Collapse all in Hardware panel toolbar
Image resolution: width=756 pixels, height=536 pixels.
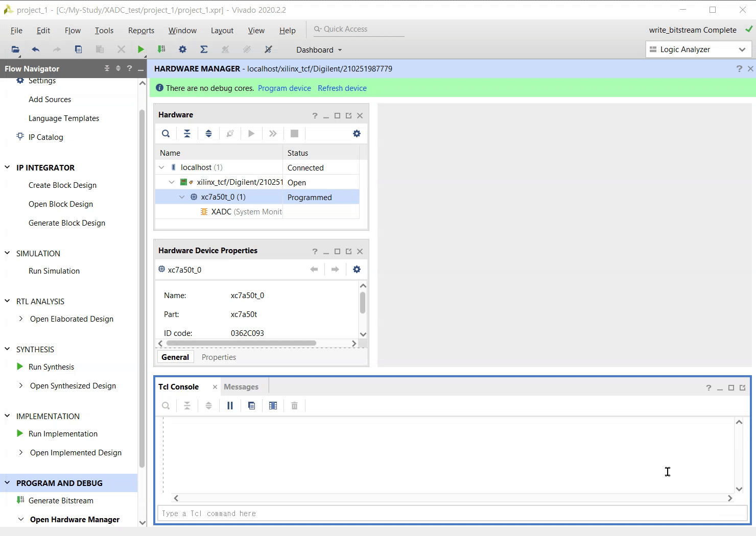tap(187, 134)
